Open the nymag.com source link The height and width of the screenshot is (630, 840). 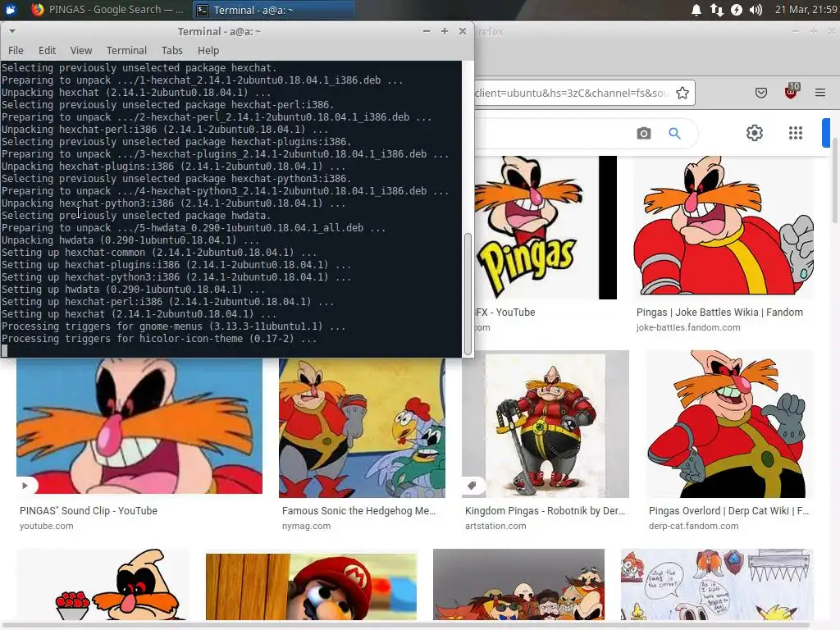point(306,526)
